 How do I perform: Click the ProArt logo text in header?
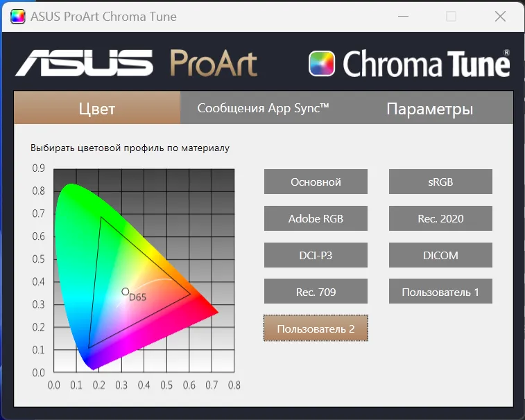(214, 63)
